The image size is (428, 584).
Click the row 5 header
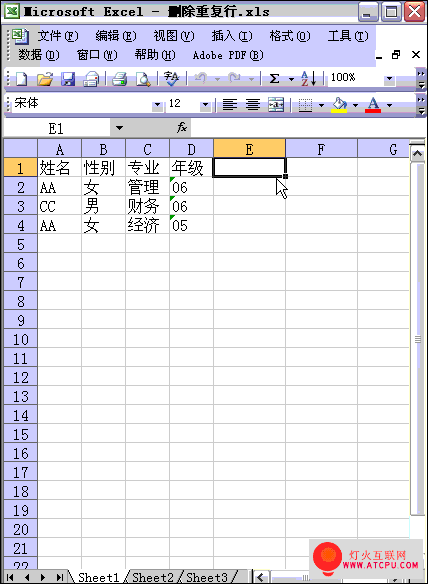pyautogui.click(x=20, y=244)
